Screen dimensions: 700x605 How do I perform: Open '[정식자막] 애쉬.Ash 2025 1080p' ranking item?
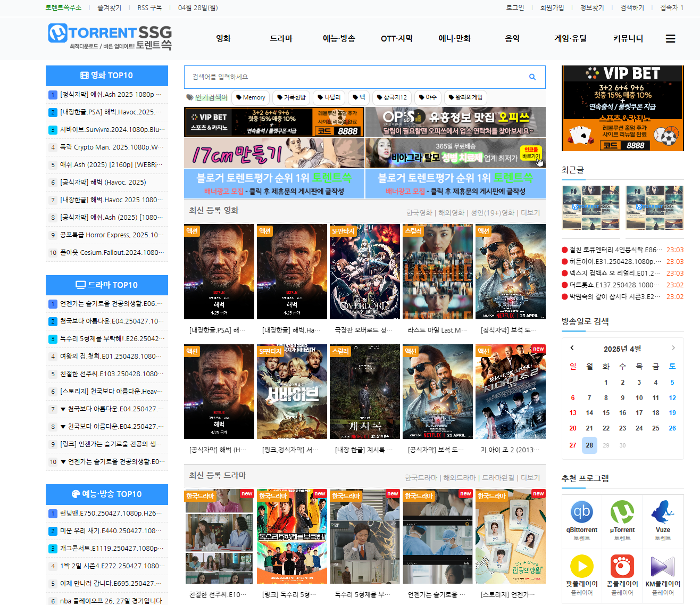[x=111, y=95]
